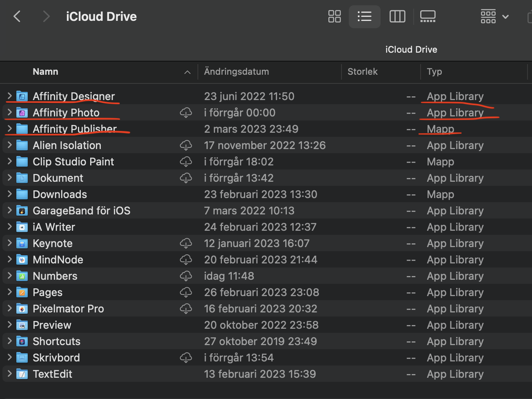
Task: Sort by the Storlek column header
Action: click(363, 72)
